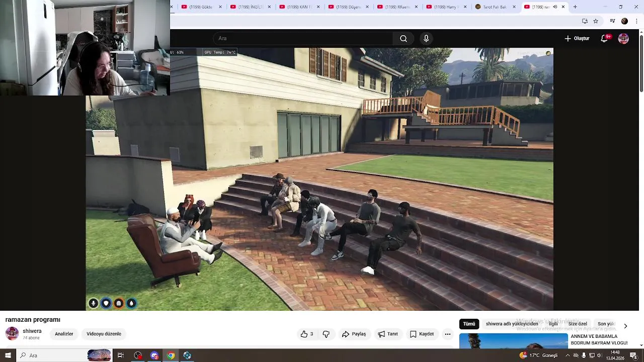The width and height of the screenshot is (644, 362).
Task: Select the Tümü filter chip
Action: 469,324
